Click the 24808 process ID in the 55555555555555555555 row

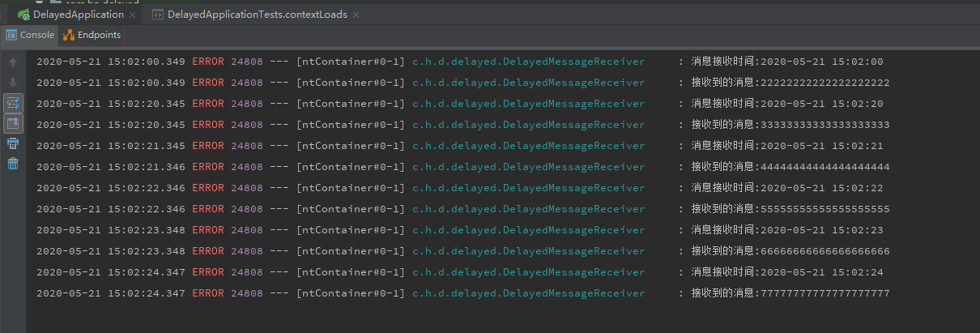coord(247,209)
